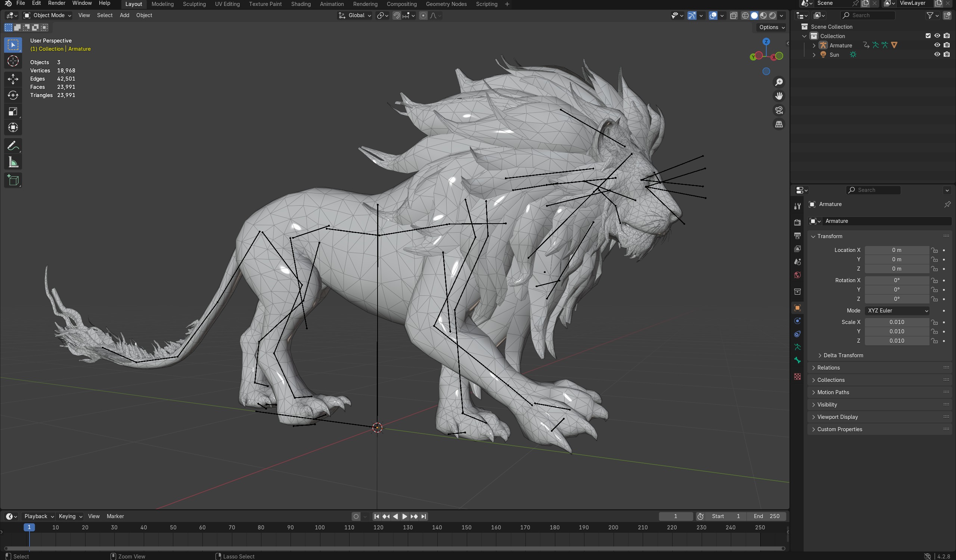The image size is (956, 560).
Task: Switch to the Sculpting workspace tab
Action: tap(194, 4)
